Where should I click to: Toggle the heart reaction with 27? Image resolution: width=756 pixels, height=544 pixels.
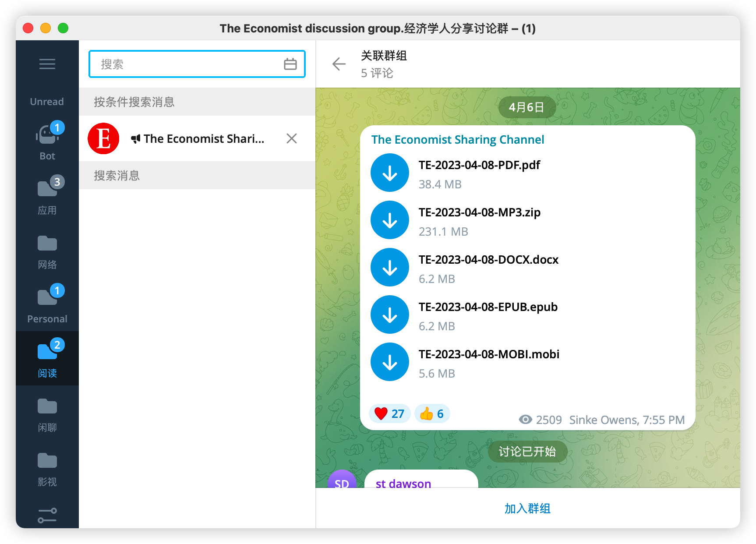click(389, 413)
